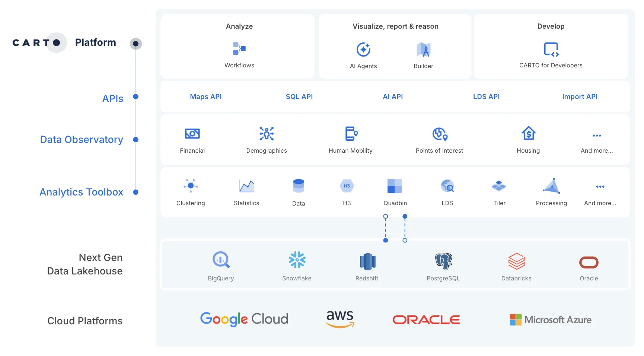This screenshot has height=356, width=644.
Task: Select the Databricks icon
Action: (x=517, y=261)
